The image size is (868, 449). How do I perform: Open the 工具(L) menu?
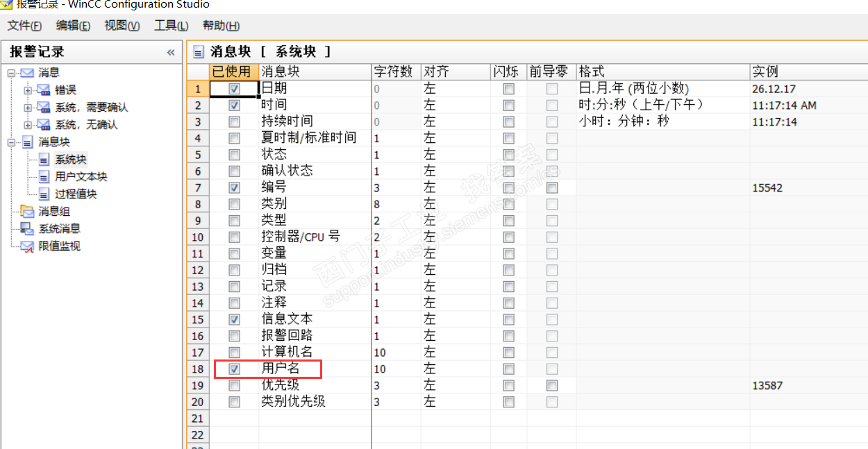[171, 26]
